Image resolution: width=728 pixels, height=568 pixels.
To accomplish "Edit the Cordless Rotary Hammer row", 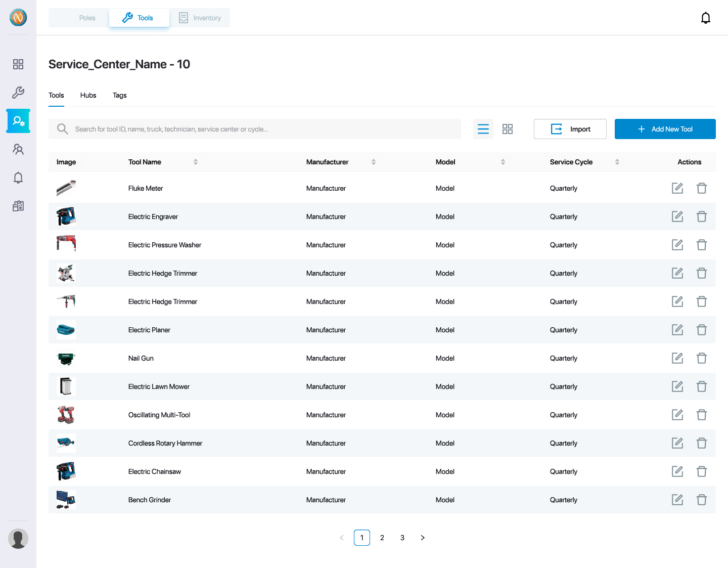I will (x=677, y=443).
